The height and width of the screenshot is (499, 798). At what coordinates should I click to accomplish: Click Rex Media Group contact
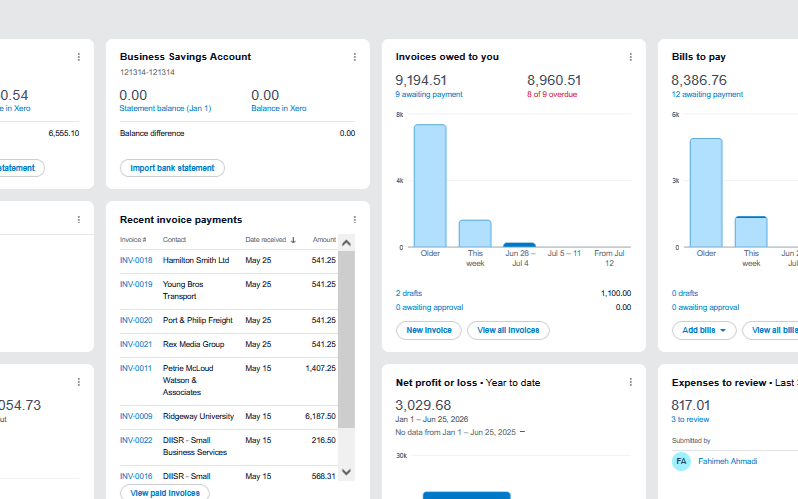pyautogui.click(x=193, y=344)
